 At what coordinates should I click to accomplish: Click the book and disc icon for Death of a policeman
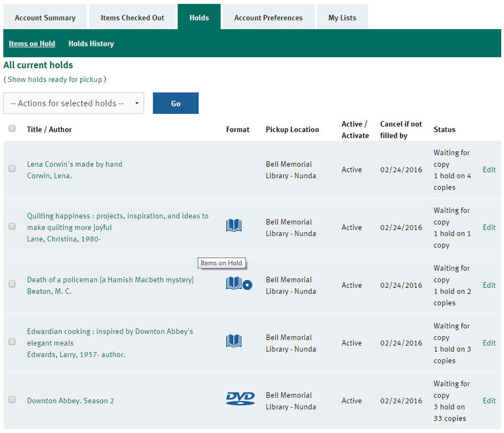coord(239,283)
